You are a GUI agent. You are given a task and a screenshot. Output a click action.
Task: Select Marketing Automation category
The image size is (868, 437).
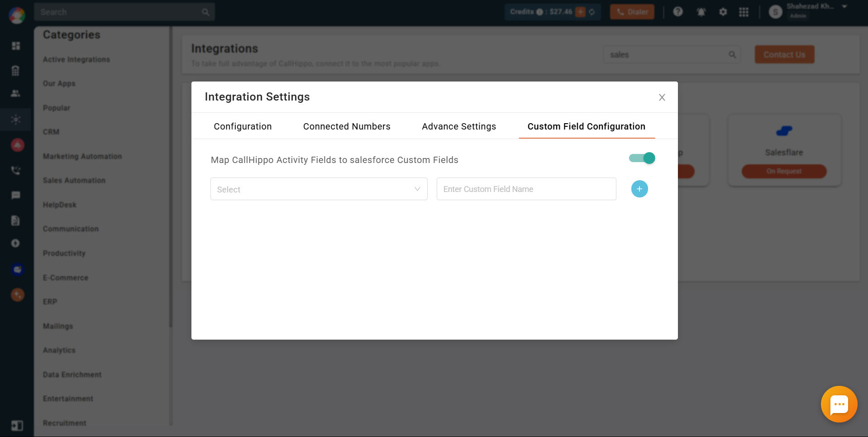(x=82, y=156)
